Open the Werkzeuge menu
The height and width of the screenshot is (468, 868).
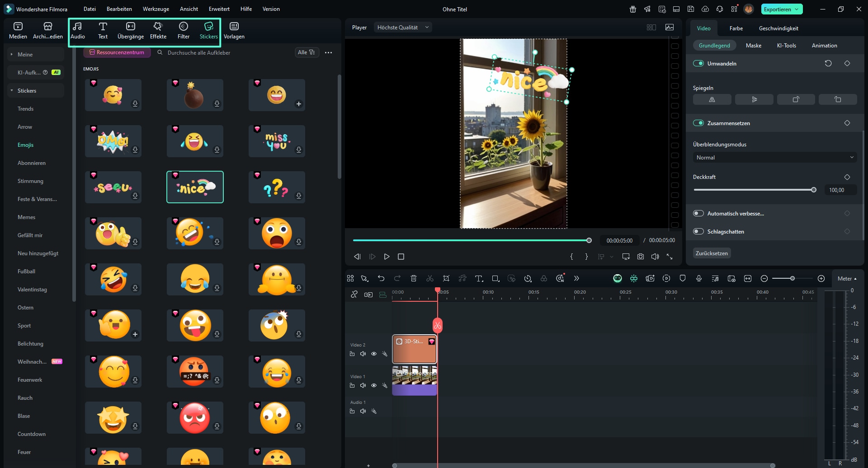[x=156, y=9]
